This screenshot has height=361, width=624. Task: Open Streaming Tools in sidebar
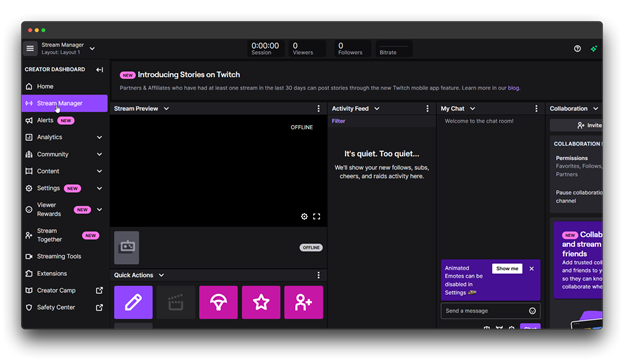click(64, 256)
